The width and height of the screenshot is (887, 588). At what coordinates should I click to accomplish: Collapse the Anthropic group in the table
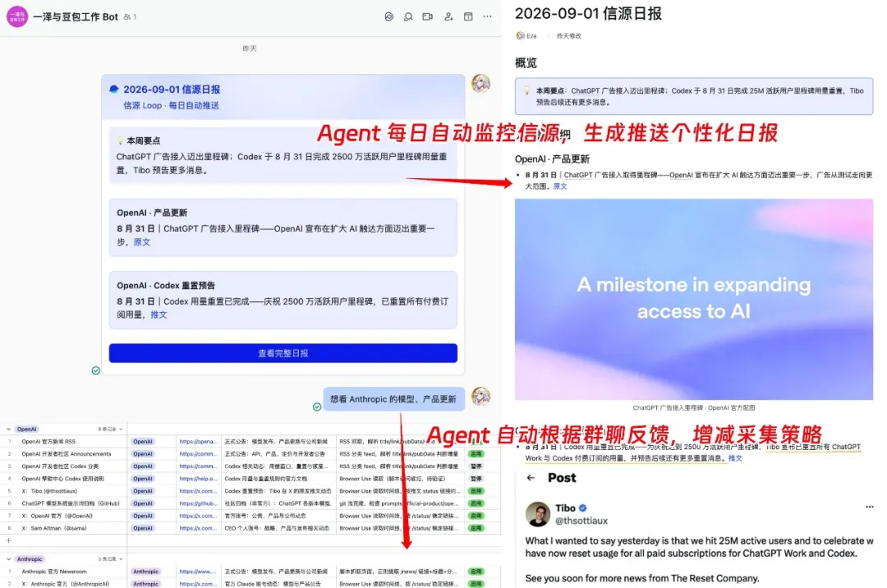(8, 559)
